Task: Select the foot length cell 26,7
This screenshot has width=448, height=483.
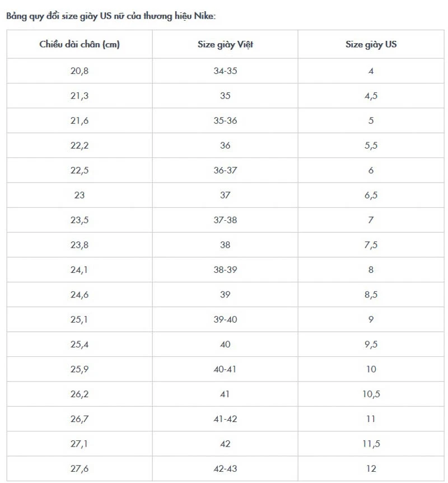Action: coord(80,419)
